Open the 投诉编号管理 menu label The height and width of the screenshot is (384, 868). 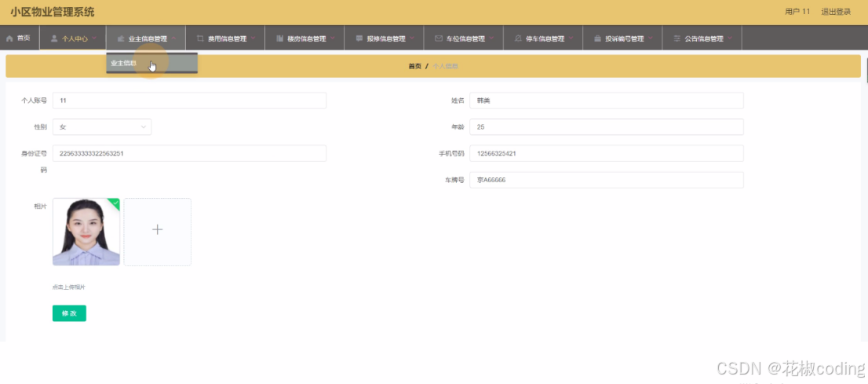(625, 38)
